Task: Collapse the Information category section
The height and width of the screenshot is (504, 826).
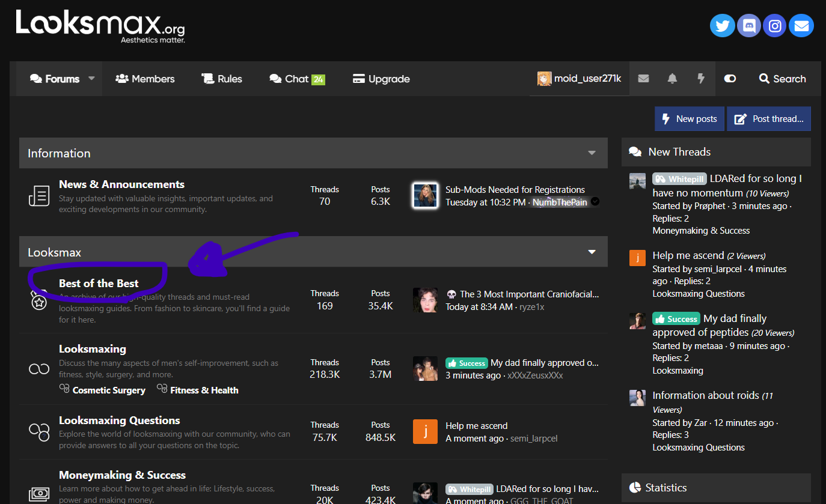Action: click(x=592, y=153)
